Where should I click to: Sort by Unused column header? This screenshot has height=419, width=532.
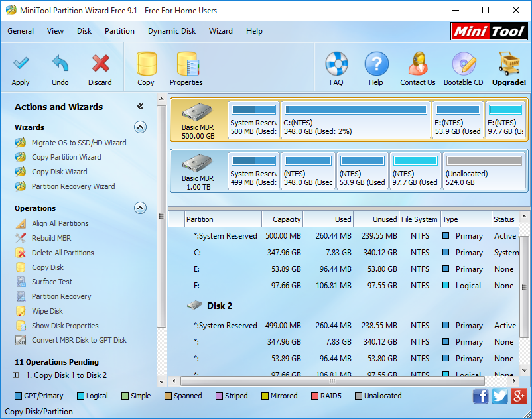tap(376, 219)
